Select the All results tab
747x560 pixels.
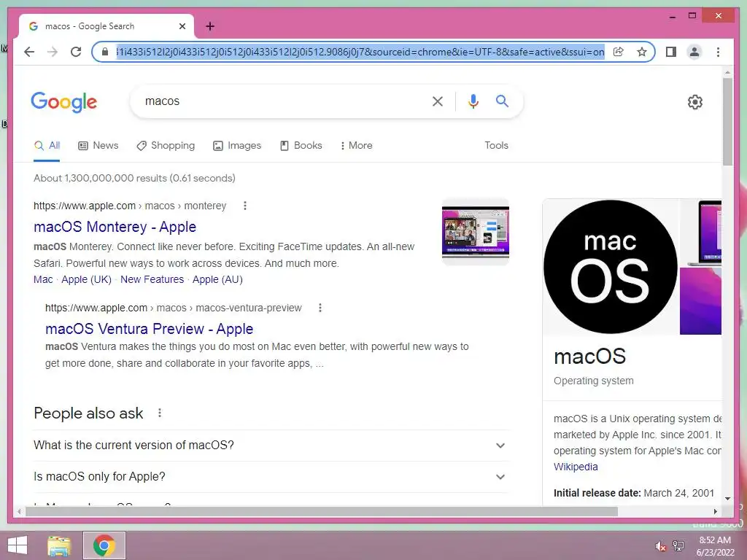[47, 146]
